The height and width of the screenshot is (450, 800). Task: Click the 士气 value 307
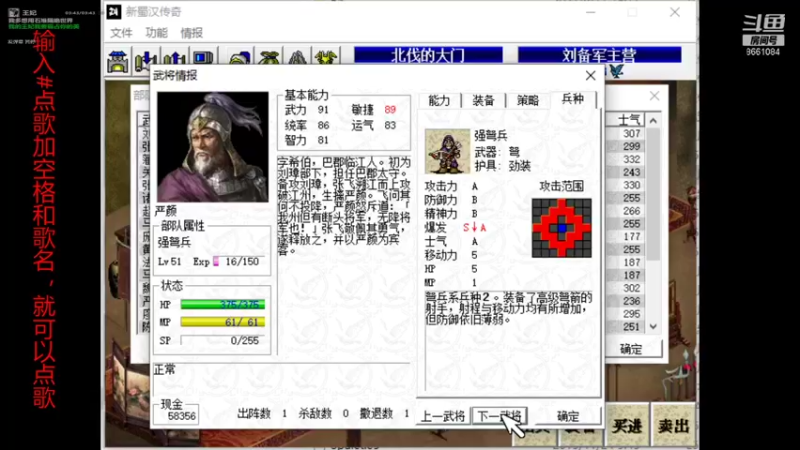point(631,134)
